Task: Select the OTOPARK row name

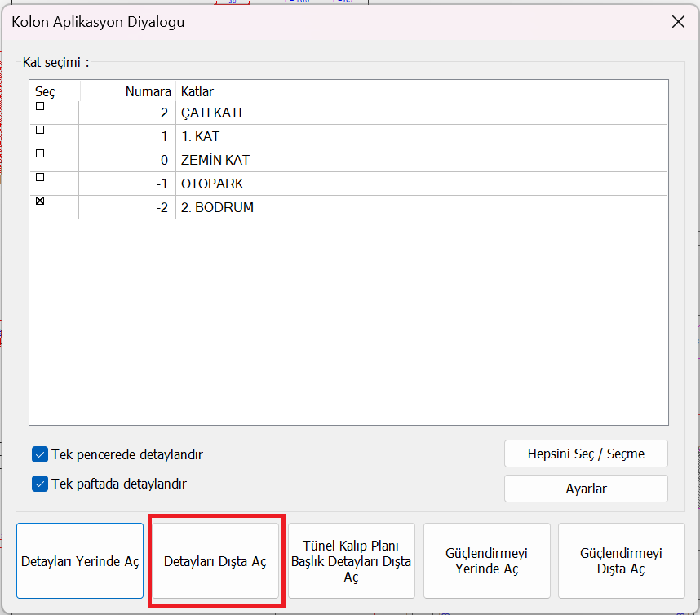Action: (x=212, y=184)
